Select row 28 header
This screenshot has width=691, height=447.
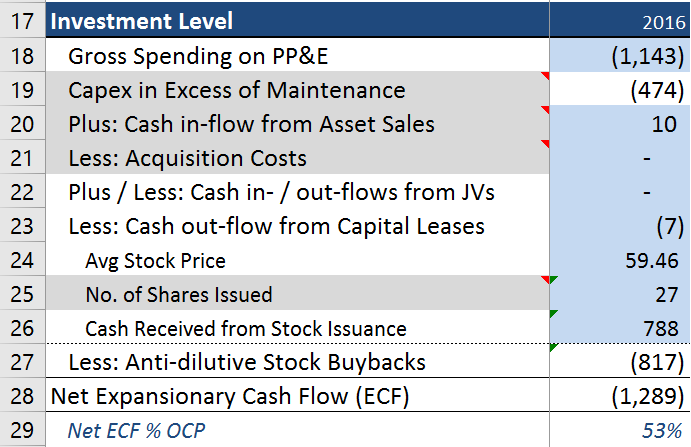(22, 395)
